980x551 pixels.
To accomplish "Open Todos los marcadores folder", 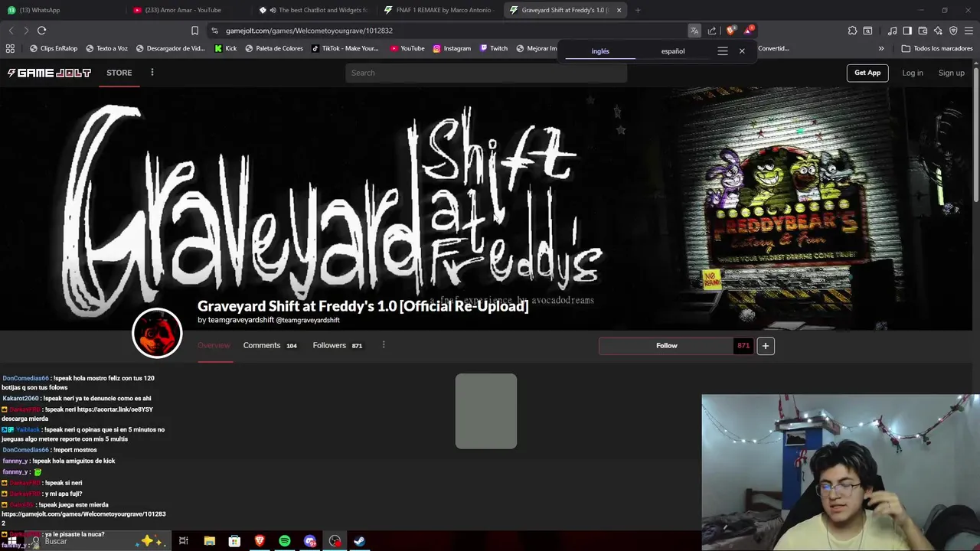I will 937,48.
